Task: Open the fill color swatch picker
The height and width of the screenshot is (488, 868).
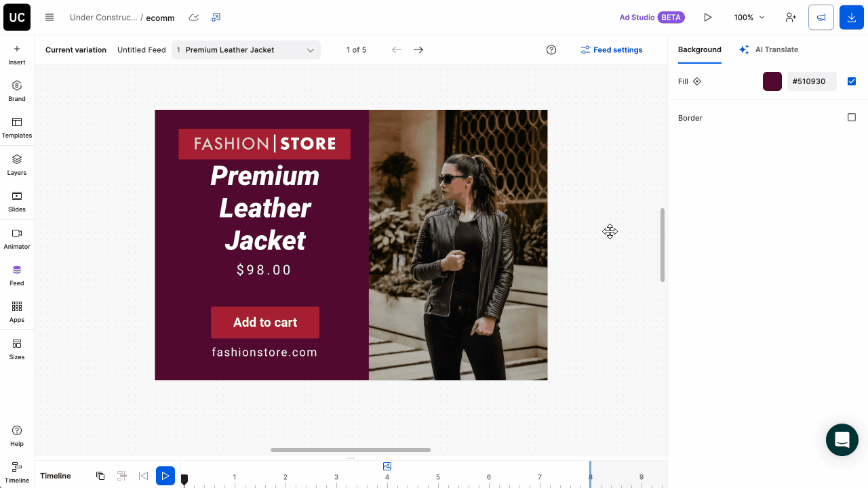Action: point(772,81)
